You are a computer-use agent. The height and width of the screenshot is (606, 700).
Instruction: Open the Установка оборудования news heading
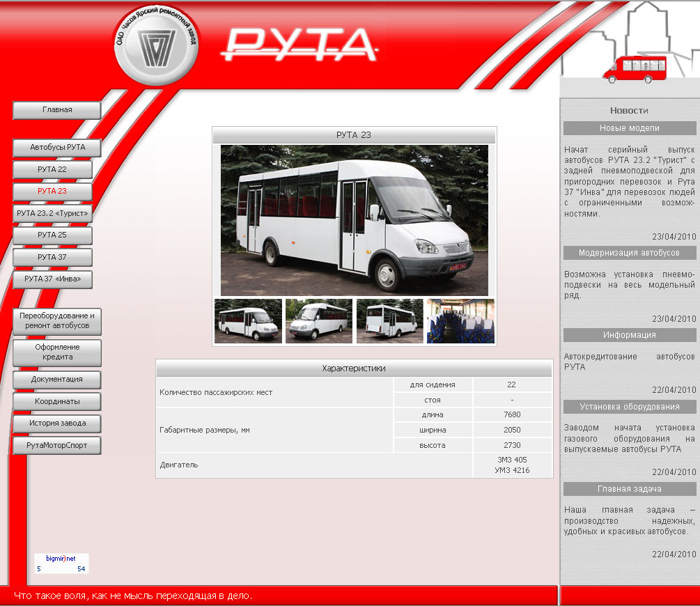coord(630,407)
